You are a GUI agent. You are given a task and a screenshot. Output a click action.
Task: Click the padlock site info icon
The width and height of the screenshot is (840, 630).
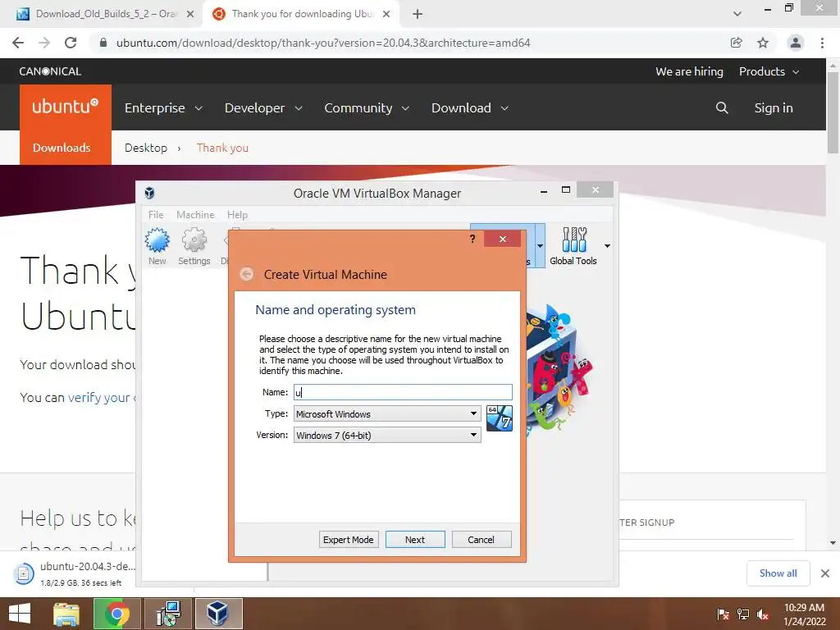click(x=103, y=43)
